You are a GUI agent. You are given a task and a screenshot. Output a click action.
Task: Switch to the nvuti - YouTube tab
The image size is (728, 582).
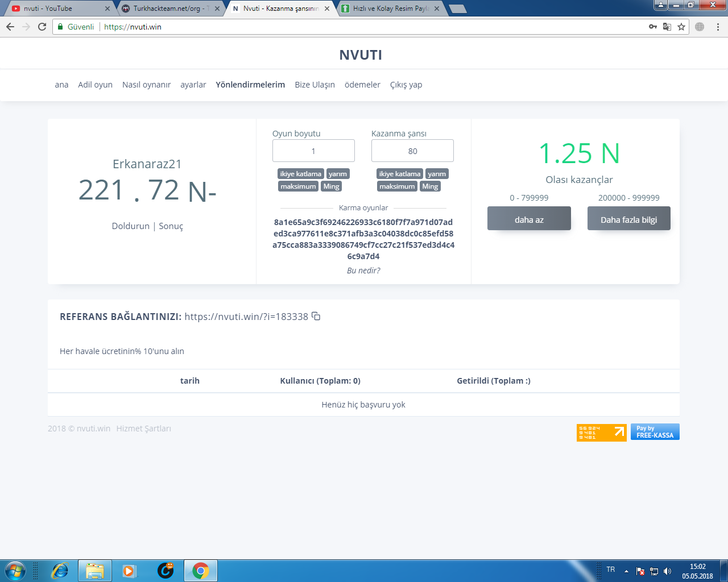click(57, 9)
